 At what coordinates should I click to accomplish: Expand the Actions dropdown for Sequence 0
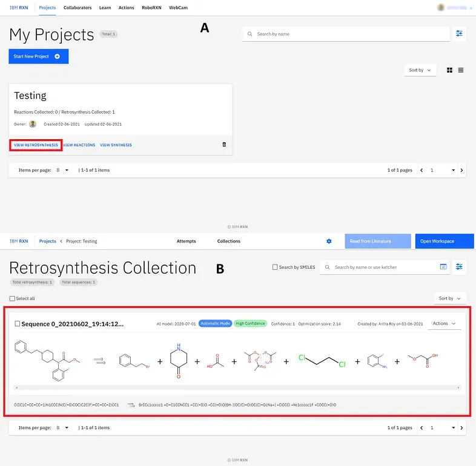(444, 324)
